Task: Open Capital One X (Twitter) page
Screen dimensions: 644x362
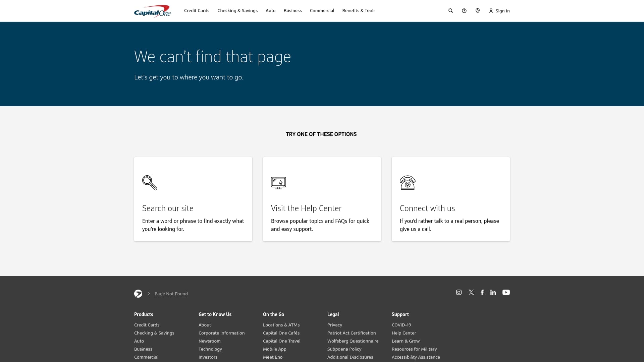Action: coord(471,292)
